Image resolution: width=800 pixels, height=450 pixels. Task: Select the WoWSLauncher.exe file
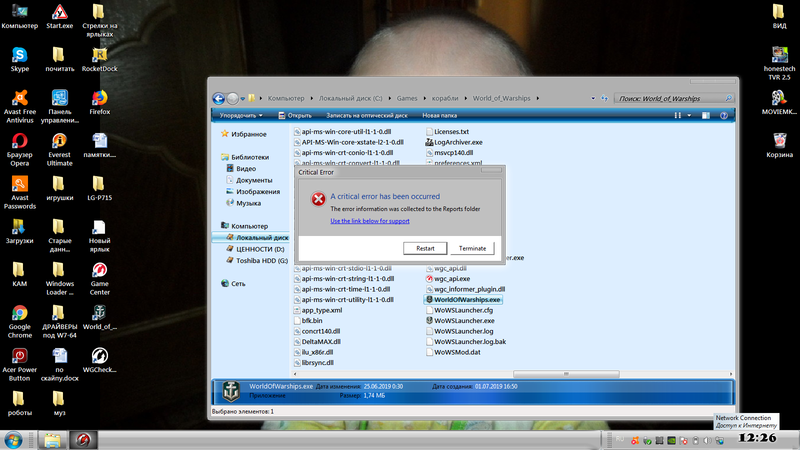click(x=460, y=321)
